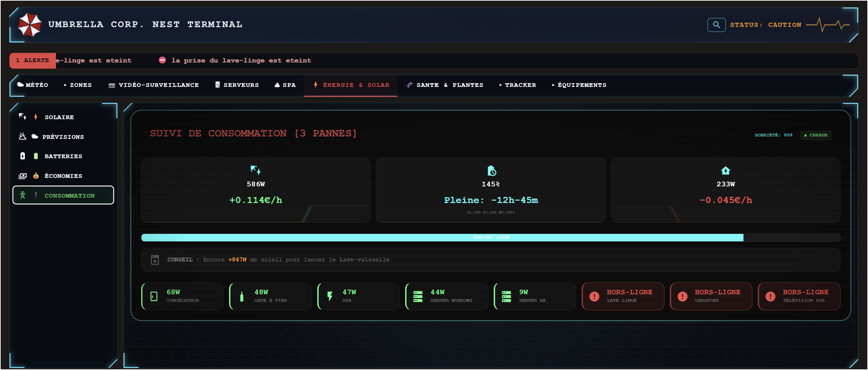Click the weather icon beside Prévisions

tap(22, 136)
